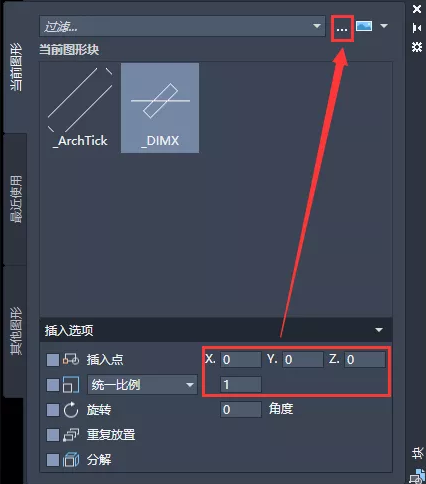This screenshot has width=426, height=484.
Task: Click the palette auto-hide icon
Action: [x=417, y=28]
